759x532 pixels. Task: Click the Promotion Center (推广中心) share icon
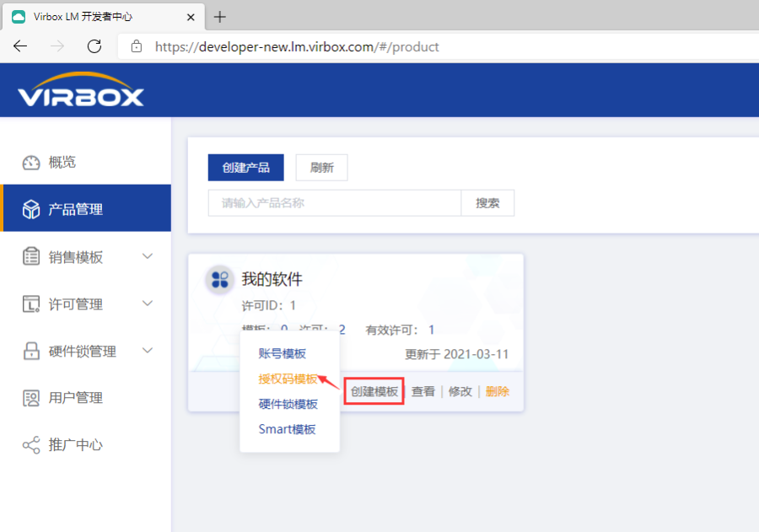[x=31, y=445]
